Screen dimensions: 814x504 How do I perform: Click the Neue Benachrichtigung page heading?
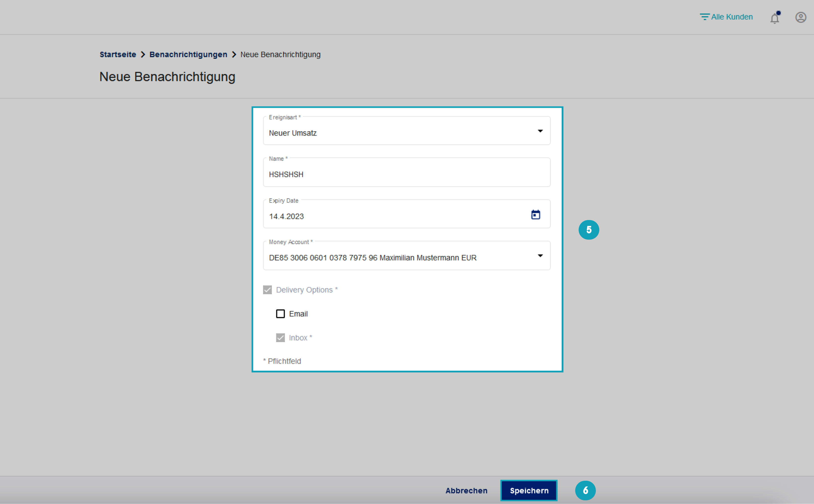point(167,77)
